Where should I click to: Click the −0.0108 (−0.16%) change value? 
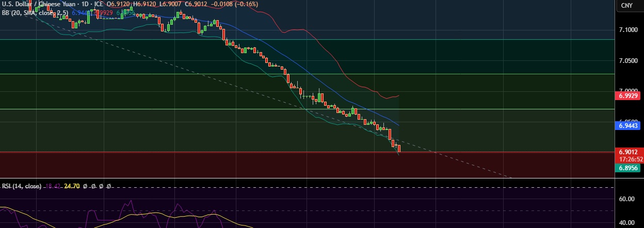(234, 4)
